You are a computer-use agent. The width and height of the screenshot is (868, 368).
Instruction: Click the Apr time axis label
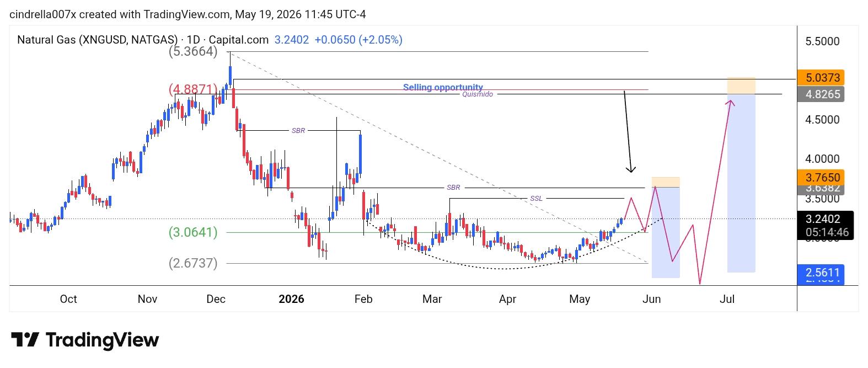click(507, 299)
